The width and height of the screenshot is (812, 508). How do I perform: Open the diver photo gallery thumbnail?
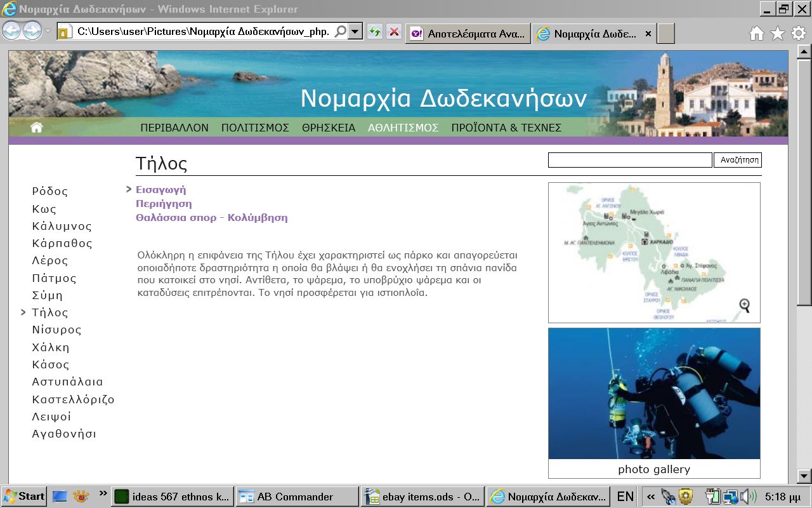pos(654,394)
